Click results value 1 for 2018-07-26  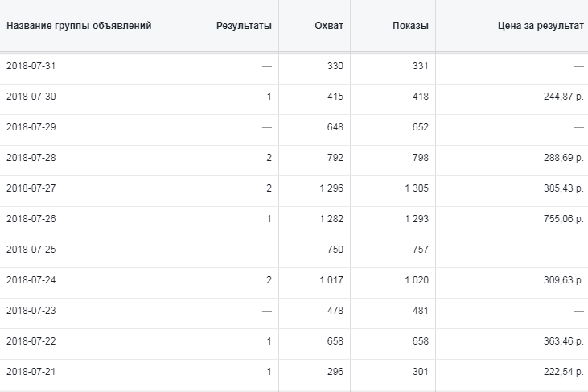point(269,219)
